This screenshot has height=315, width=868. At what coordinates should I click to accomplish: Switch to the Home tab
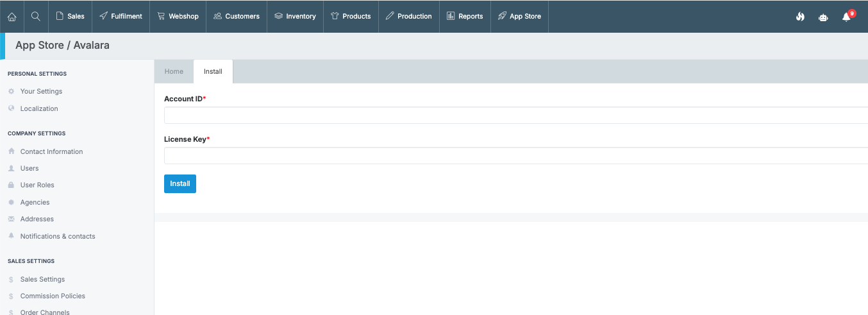coord(174,71)
